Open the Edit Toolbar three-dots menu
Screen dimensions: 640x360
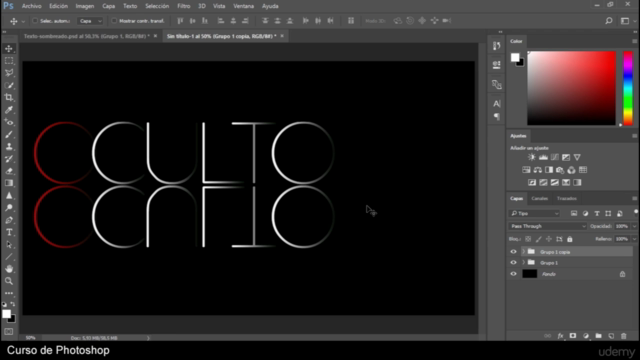coord(9,293)
